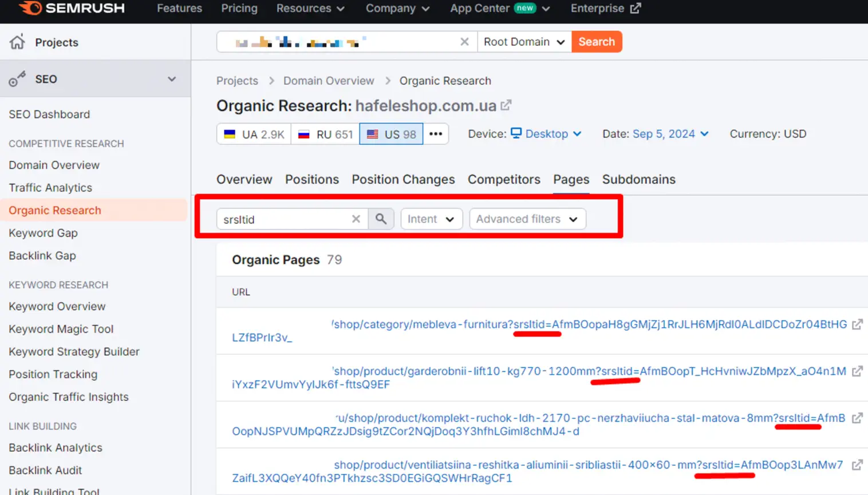Clear the domain search field
This screenshot has width=868, height=495.
point(464,42)
